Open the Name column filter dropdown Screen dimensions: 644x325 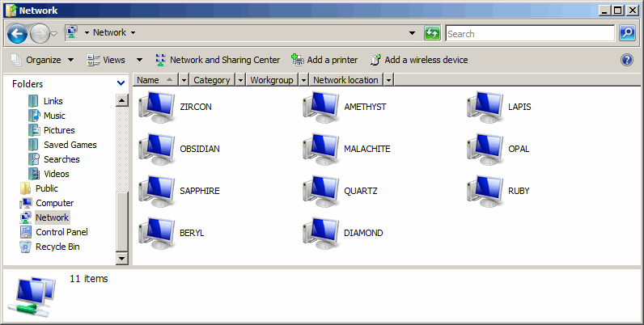pos(184,80)
